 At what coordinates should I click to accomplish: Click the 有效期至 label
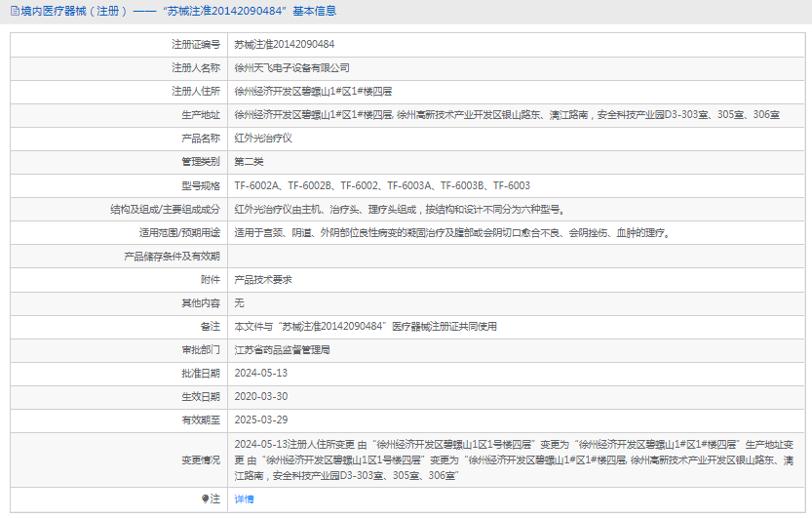pos(201,419)
